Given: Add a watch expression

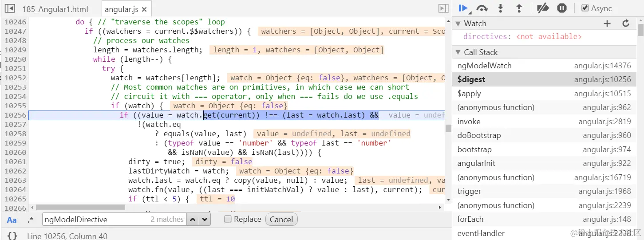Looking at the screenshot, I should (607, 24).
